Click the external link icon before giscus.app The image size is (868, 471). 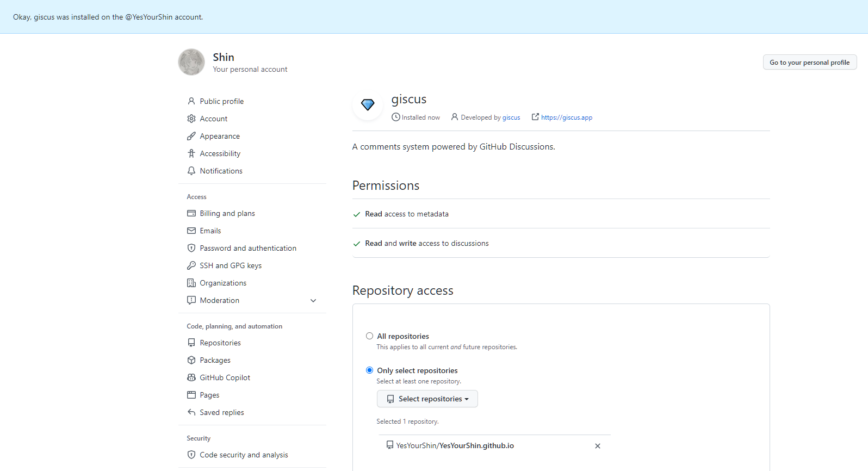pyautogui.click(x=535, y=117)
